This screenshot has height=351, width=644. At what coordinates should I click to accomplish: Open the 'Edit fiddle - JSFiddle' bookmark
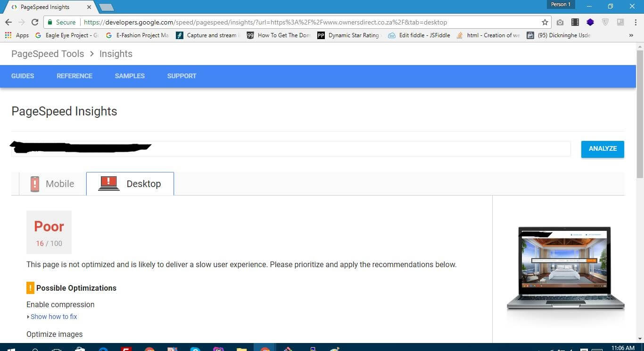pos(419,35)
